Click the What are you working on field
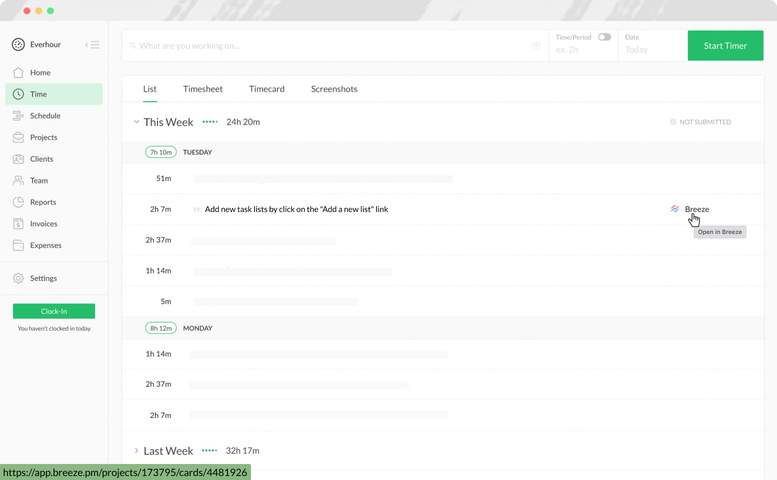Image resolution: width=777 pixels, height=480 pixels. pyautogui.click(x=335, y=46)
